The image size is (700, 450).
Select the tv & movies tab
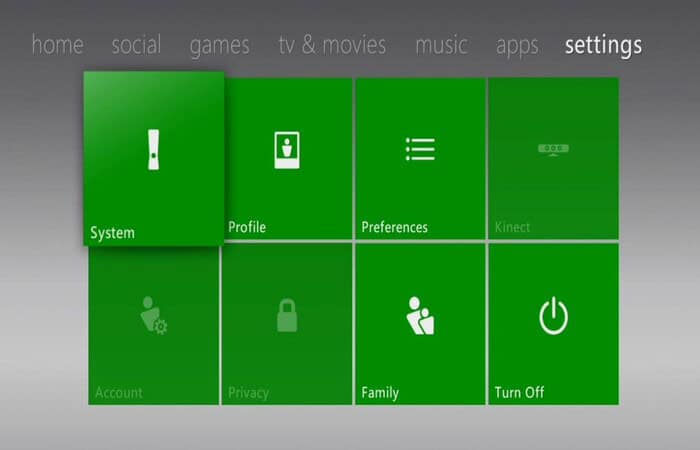point(333,45)
